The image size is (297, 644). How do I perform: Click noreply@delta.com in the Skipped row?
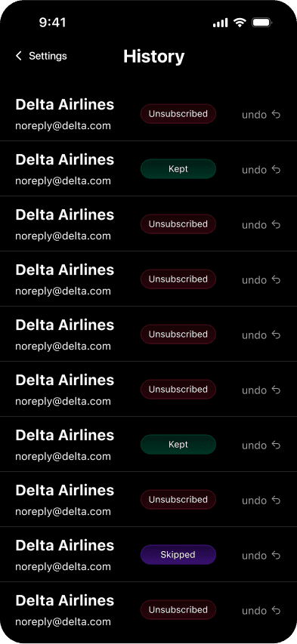point(63,567)
